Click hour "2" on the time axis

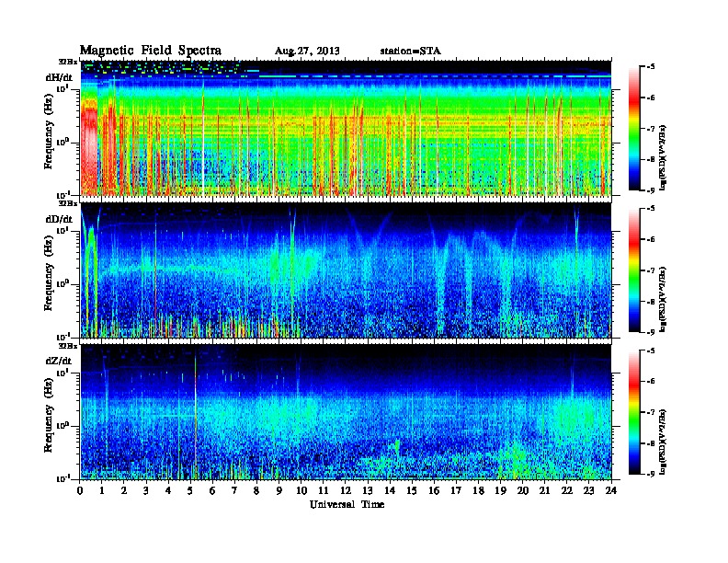(124, 491)
